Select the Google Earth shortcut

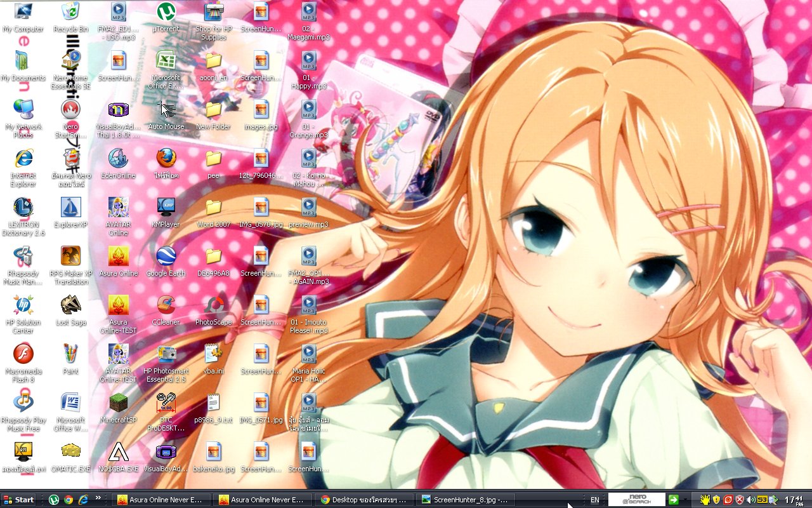[x=166, y=262]
